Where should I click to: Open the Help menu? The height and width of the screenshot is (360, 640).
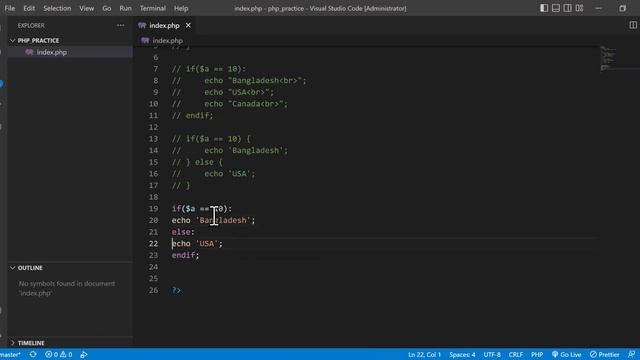pos(181,8)
